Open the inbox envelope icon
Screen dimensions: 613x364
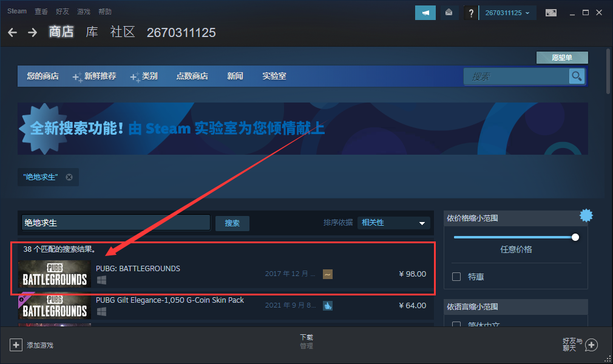(x=449, y=13)
